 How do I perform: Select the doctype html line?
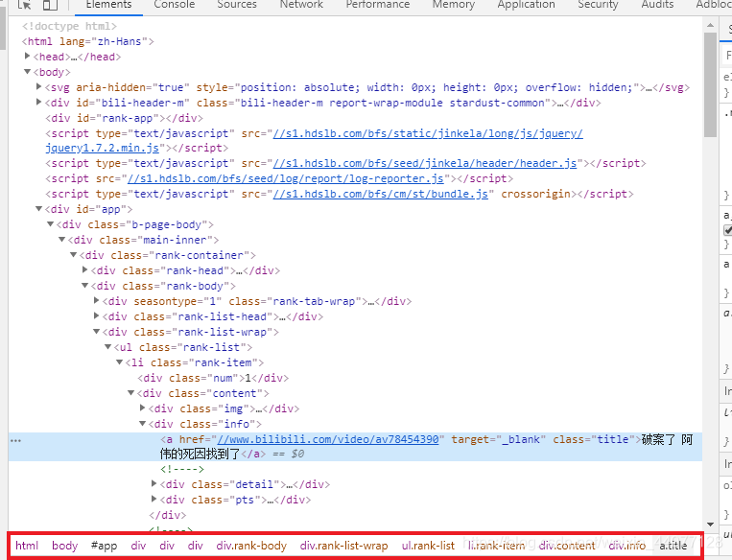click(69, 26)
